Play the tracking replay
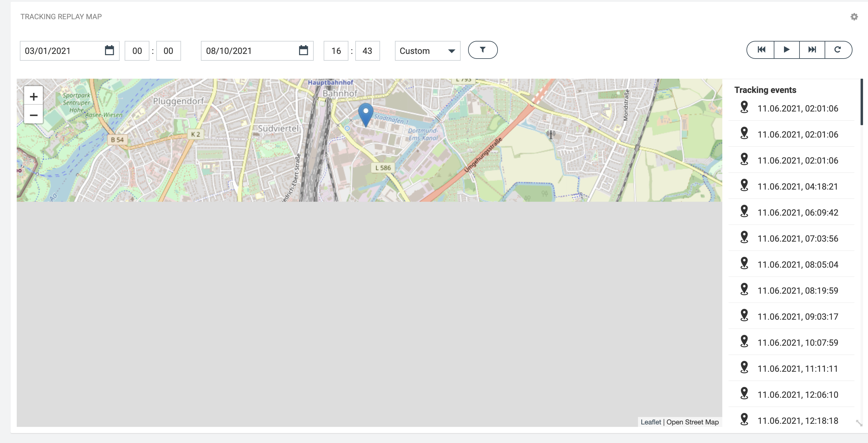The image size is (868, 443). click(x=786, y=50)
